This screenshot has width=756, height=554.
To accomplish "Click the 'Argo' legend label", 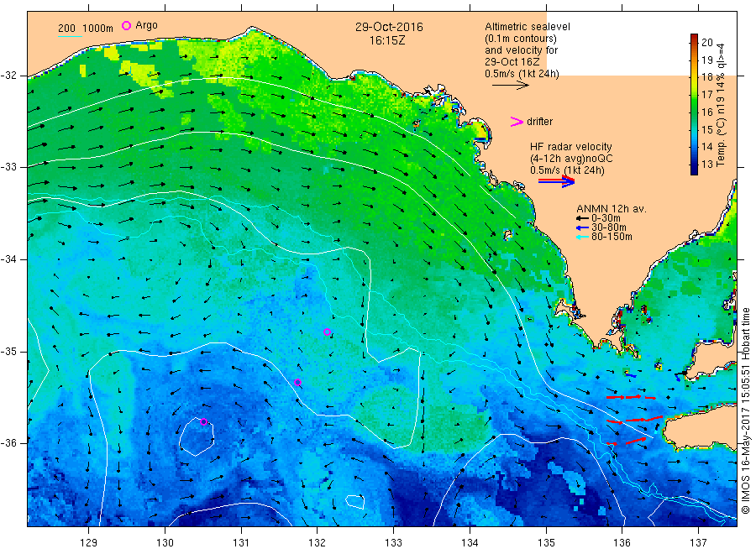I will point(146,25).
